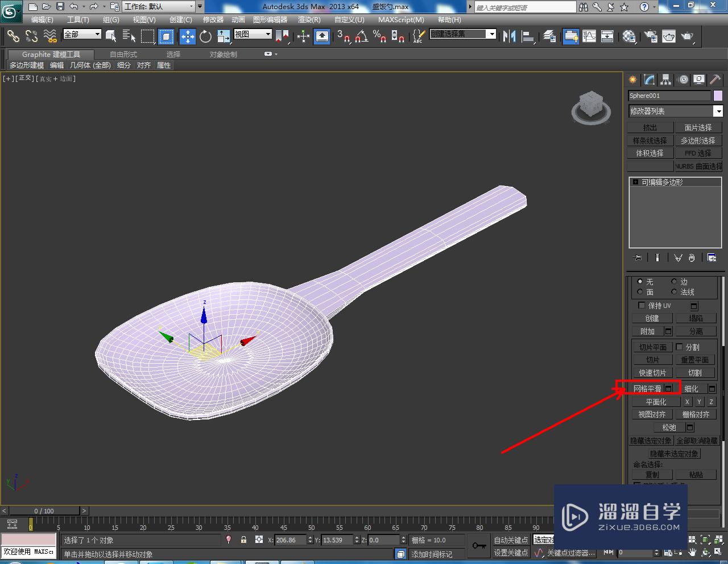Click the 0 / 100 time slider
The image size is (728, 564).
click(44, 511)
